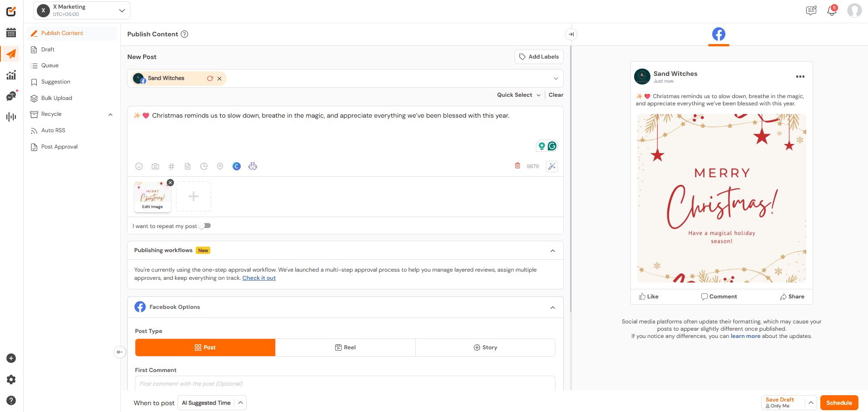Enable the 'I want to repeat my post' toggle

[x=205, y=225]
